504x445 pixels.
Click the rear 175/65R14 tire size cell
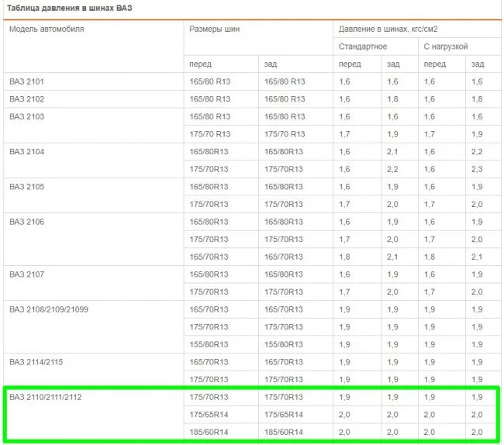[x=285, y=415]
